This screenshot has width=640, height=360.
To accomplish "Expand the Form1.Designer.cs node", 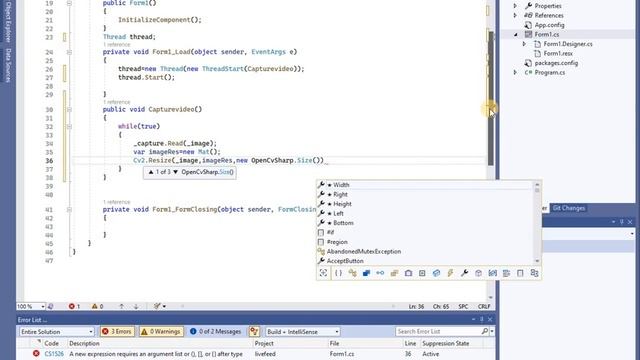I will 524,44.
